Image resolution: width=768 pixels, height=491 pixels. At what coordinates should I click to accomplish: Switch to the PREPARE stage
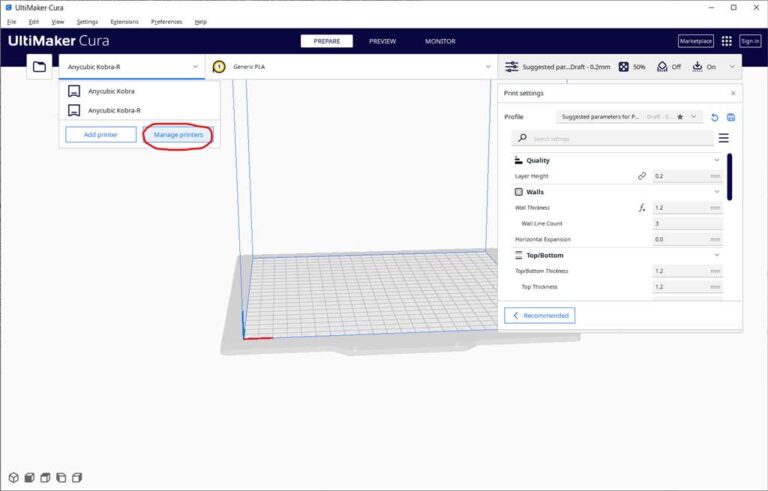327,41
